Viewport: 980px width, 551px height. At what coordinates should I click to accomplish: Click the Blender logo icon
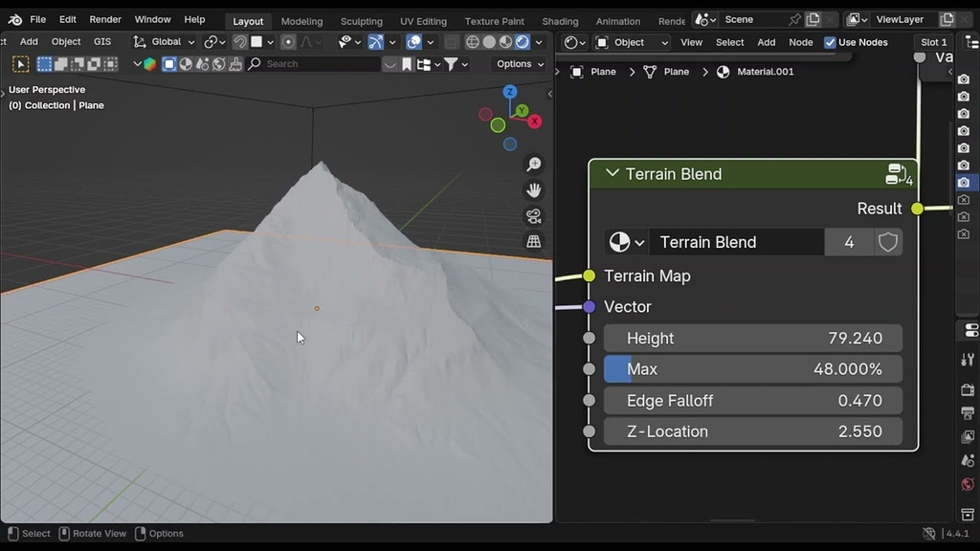[14, 20]
